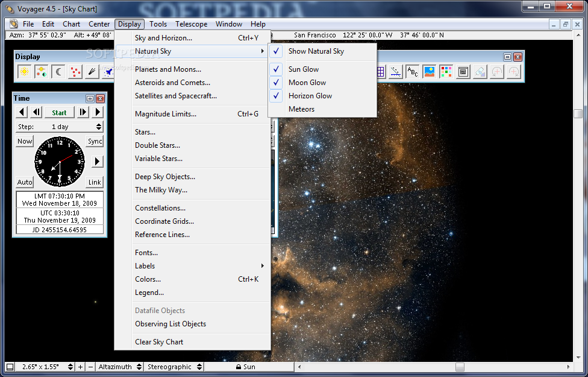This screenshot has width=588, height=377.
Task: Click the JD 2455154.64595 field
Action: coord(60,229)
